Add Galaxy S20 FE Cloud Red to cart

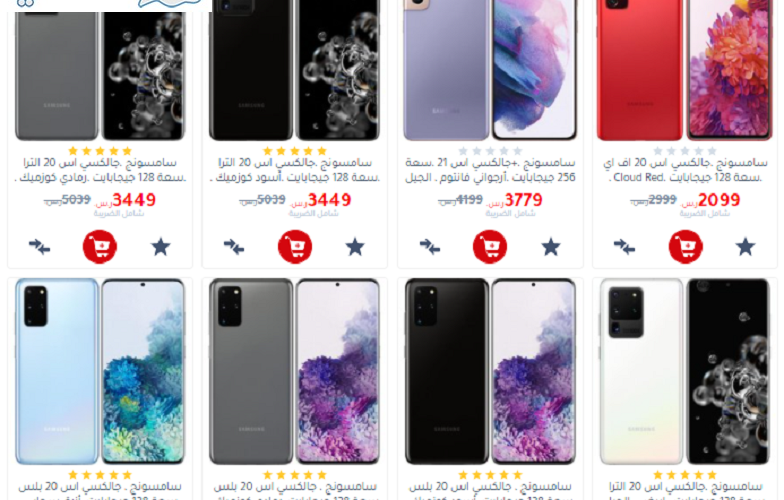tap(686, 246)
